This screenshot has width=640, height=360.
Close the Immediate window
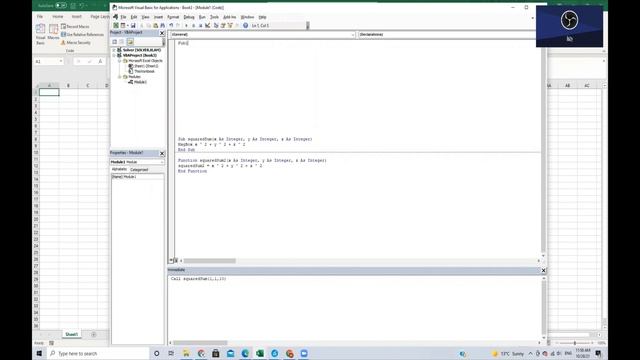(543, 270)
